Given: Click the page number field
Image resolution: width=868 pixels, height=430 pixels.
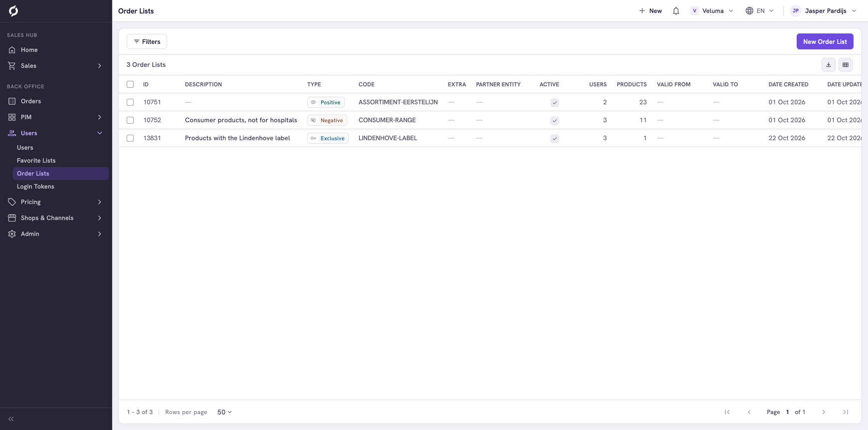Looking at the screenshot, I should 788,412.
